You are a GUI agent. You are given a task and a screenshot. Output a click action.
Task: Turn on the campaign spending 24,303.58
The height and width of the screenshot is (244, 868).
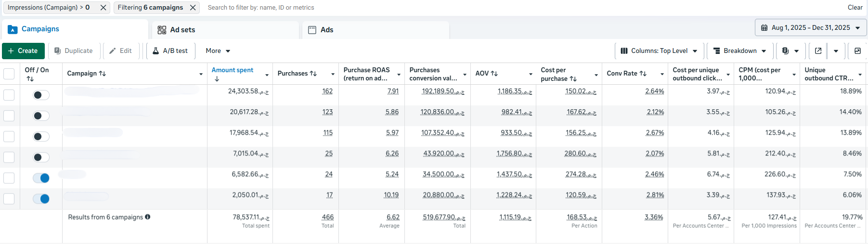pyautogui.click(x=41, y=95)
